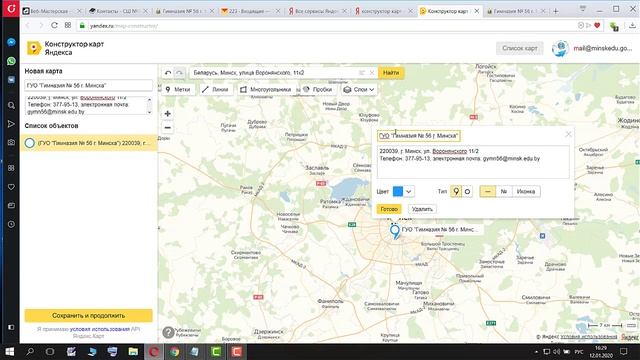The image size is (640, 360).
Task: Expand the Слои layers dropdown
Action: pos(359,89)
